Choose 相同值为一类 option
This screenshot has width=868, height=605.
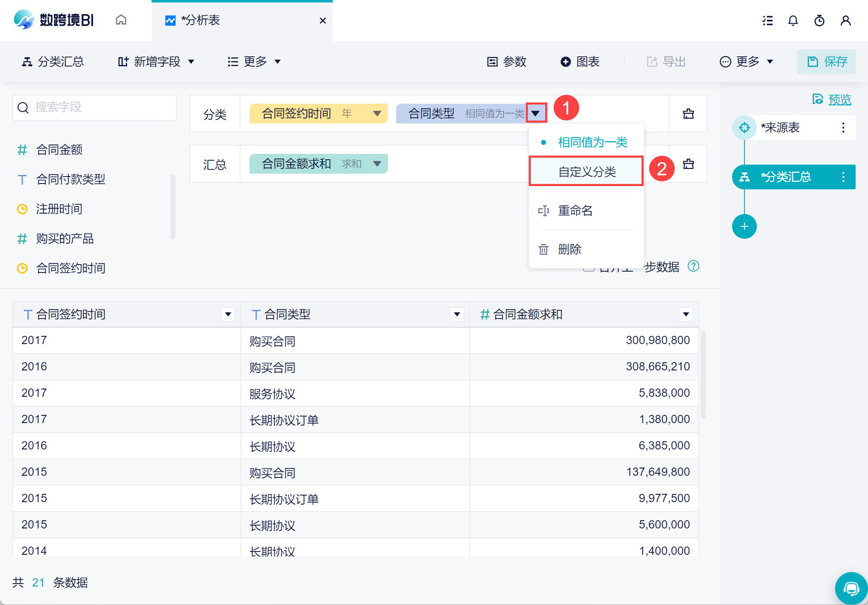point(586,142)
